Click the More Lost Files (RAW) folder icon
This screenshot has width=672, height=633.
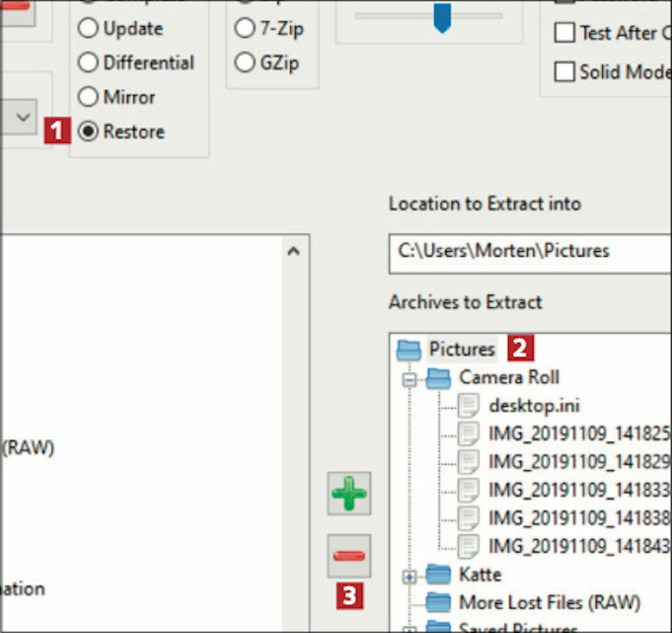point(438,603)
